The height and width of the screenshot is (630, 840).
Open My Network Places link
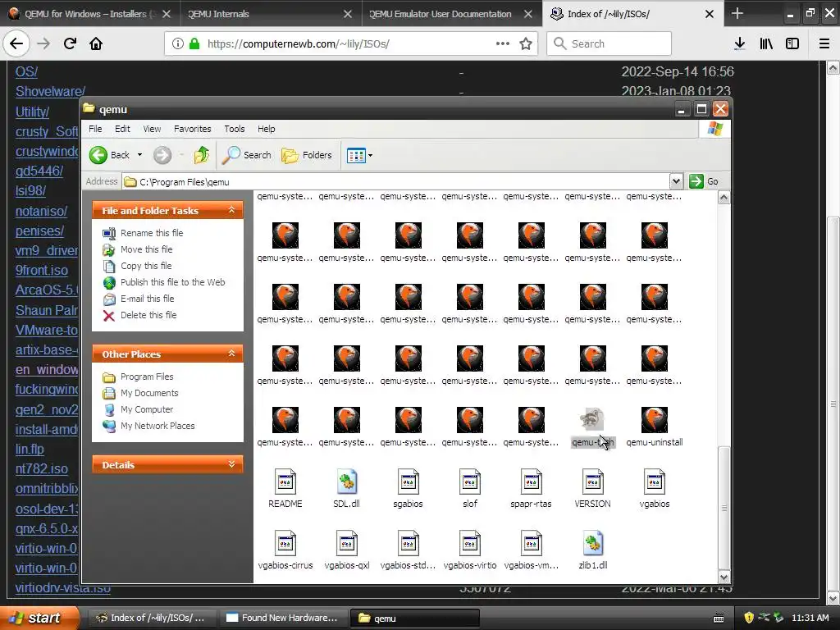coord(157,426)
